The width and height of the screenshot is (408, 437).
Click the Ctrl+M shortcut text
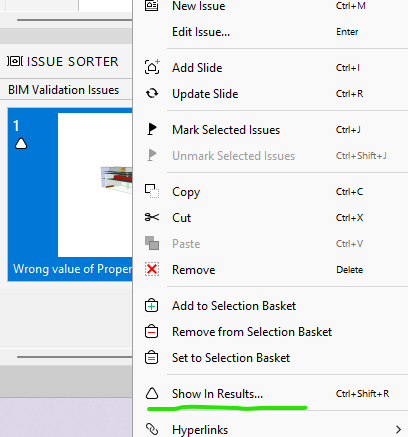351,6
